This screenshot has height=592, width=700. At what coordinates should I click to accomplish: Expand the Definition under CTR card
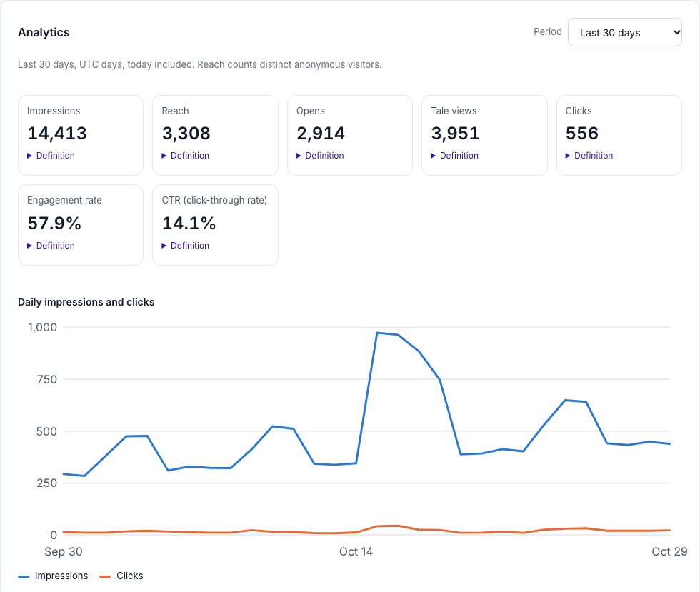[185, 246]
